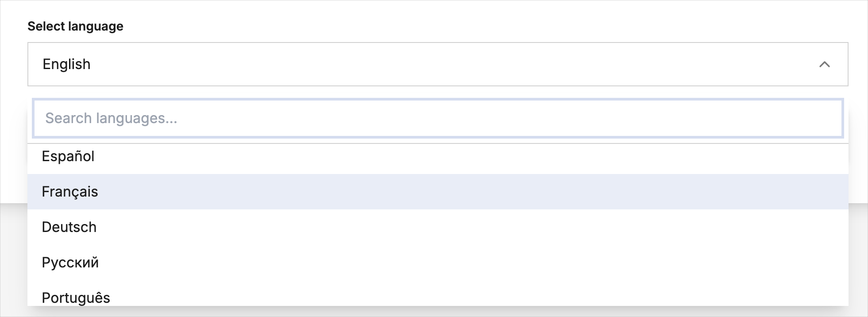Click the upward arrow in the select box
868x317 pixels.
(824, 65)
